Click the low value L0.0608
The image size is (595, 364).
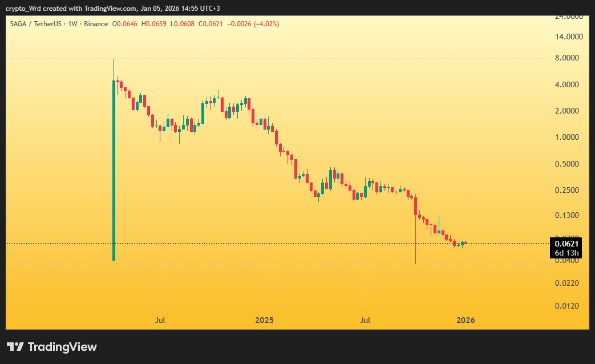tap(182, 24)
